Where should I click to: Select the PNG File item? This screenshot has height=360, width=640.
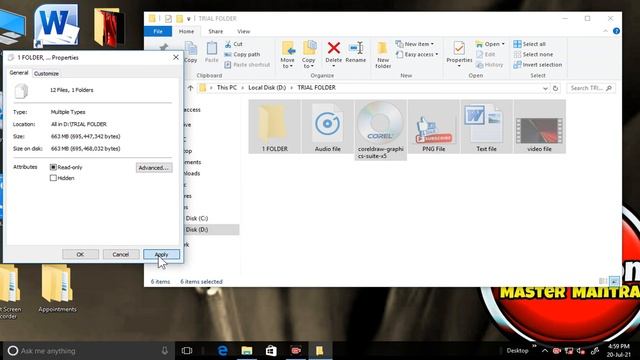(433, 127)
